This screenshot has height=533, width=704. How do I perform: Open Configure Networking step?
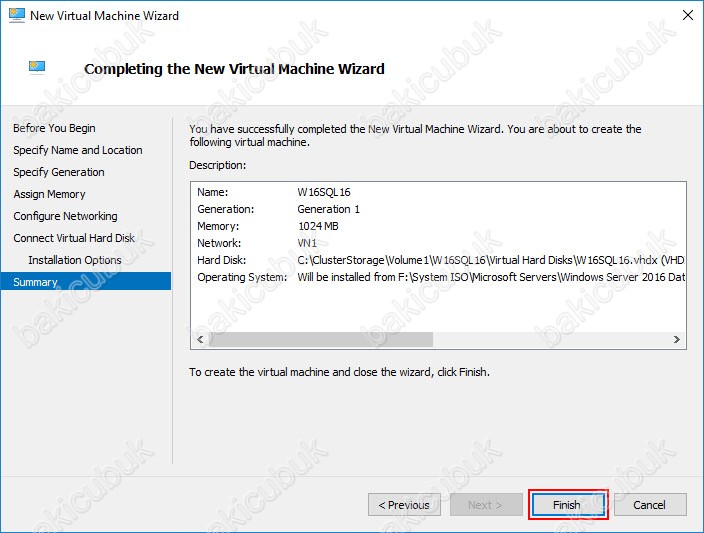[x=66, y=216]
